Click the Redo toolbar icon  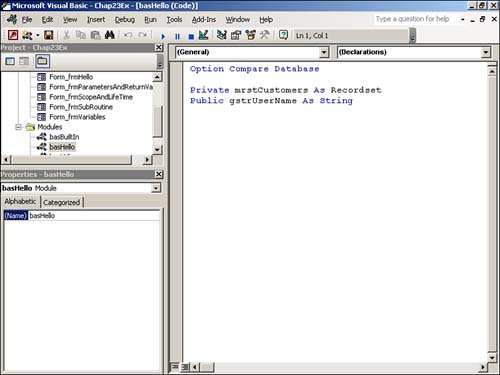pyautogui.click(x=143, y=35)
